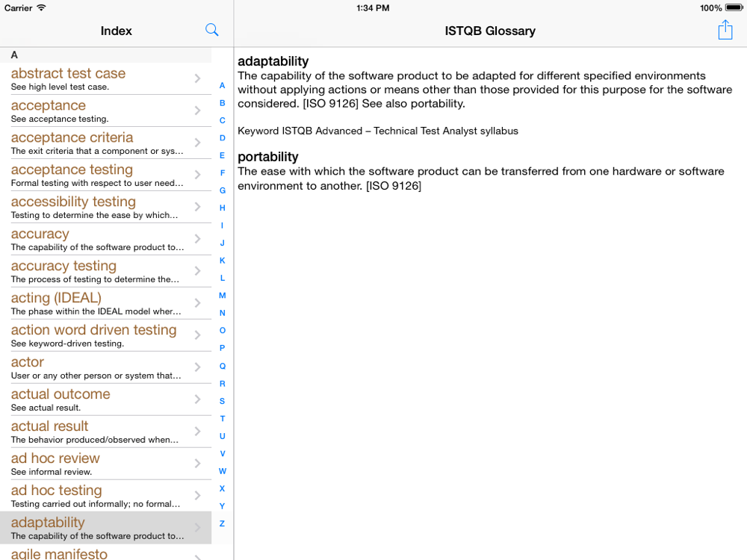Image resolution: width=747 pixels, height=560 pixels.
Task: Click the adaptability heading in the definition
Action: [273, 61]
